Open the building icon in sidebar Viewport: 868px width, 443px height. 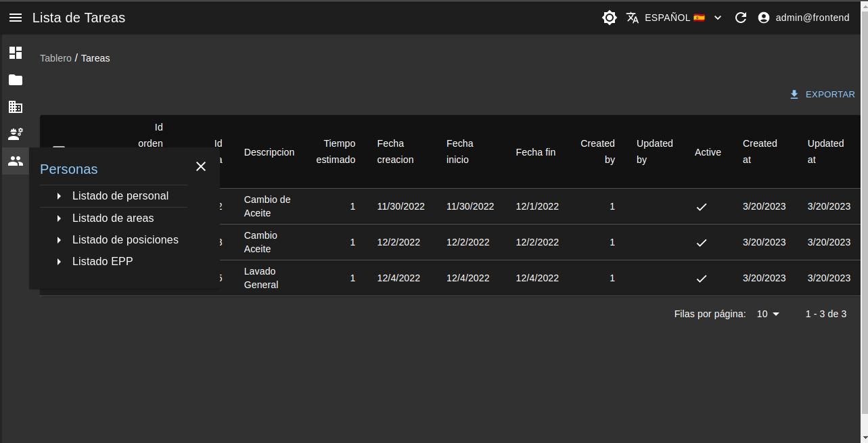pos(16,107)
